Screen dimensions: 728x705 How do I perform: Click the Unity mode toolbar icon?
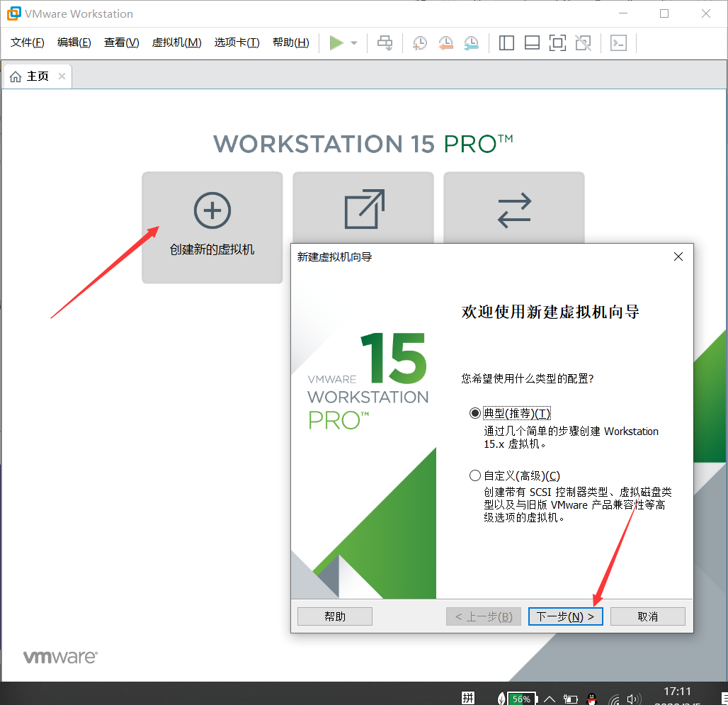583,43
